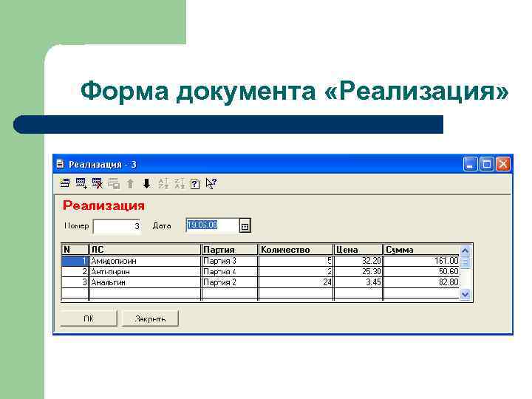Click the delete row icon with red X

98,183
